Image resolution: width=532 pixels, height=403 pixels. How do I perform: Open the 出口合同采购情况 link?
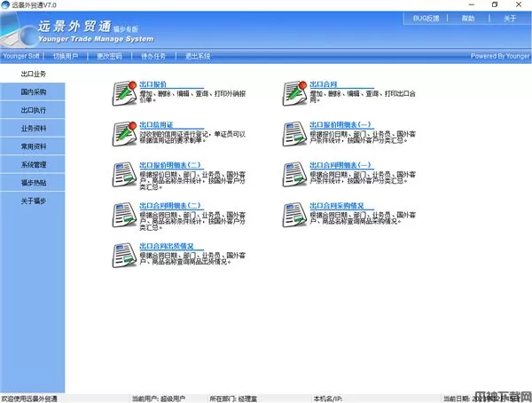tap(337, 206)
